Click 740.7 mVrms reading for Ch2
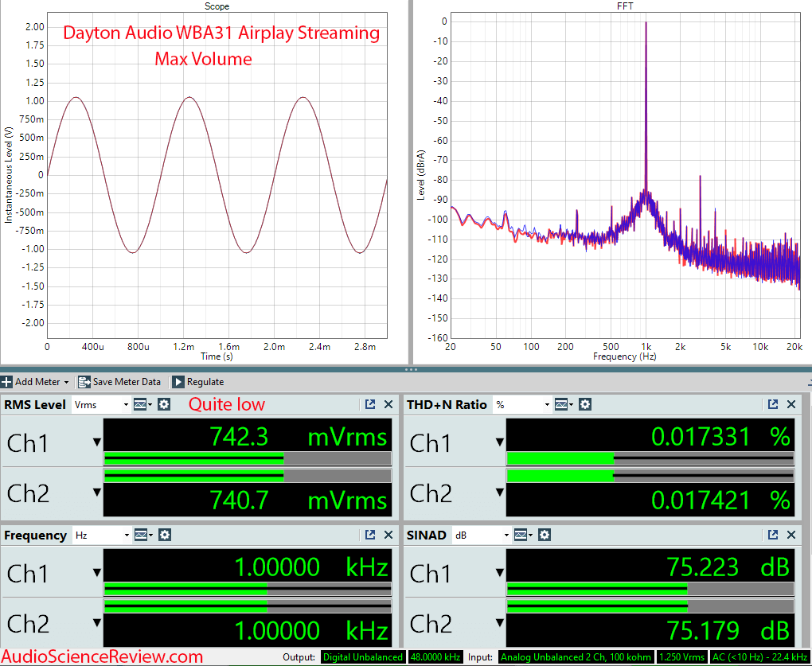The width and height of the screenshot is (812, 666). coord(298,500)
